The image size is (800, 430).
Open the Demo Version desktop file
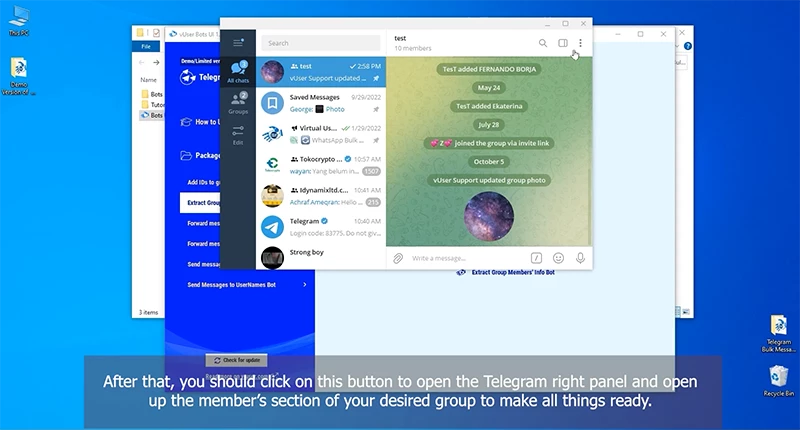[18, 77]
